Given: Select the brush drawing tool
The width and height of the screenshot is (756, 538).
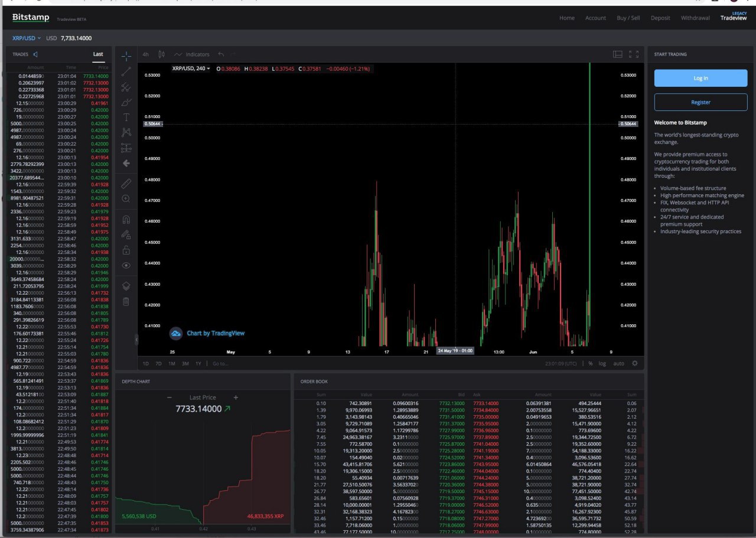Looking at the screenshot, I should tap(126, 102).
